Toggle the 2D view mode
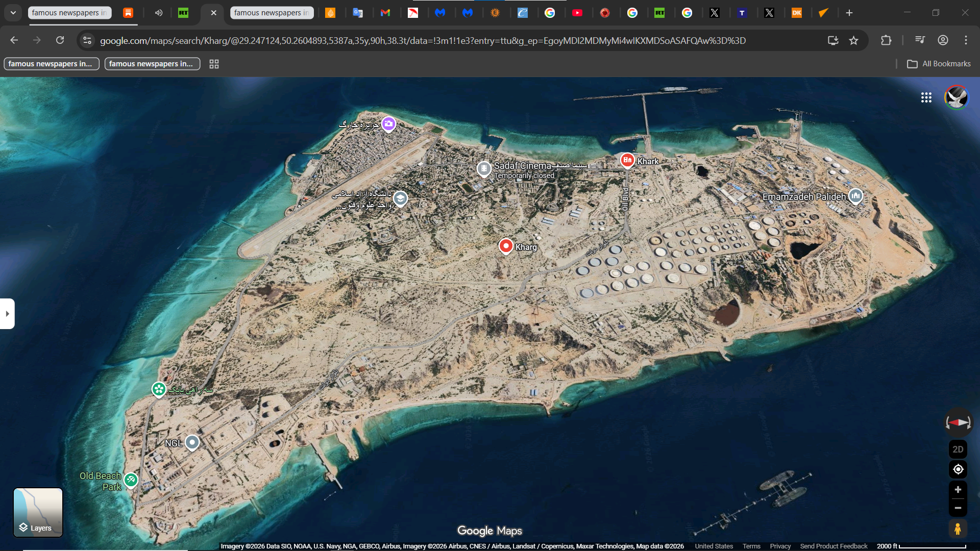Viewport: 980px width, 551px height. click(x=958, y=449)
